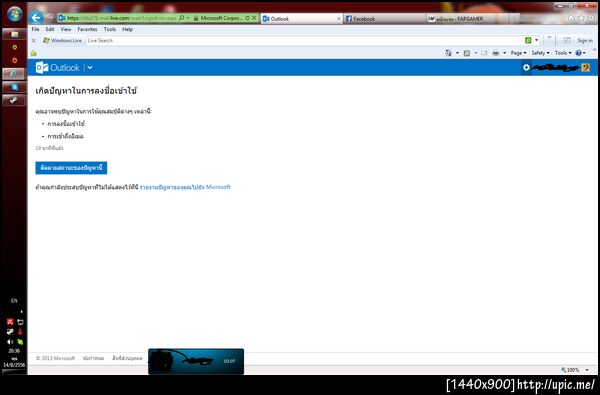Open the Page dropdown menu
The height and width of the screenshot is (395, 600).
point(518,53)
